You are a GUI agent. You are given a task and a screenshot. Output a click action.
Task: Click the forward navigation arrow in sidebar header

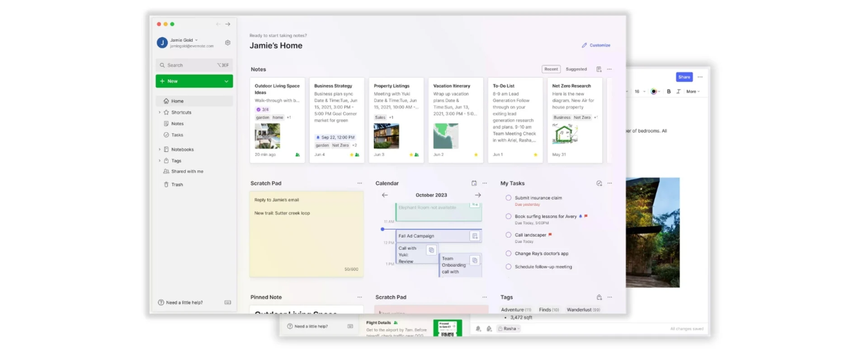point(228,24)
